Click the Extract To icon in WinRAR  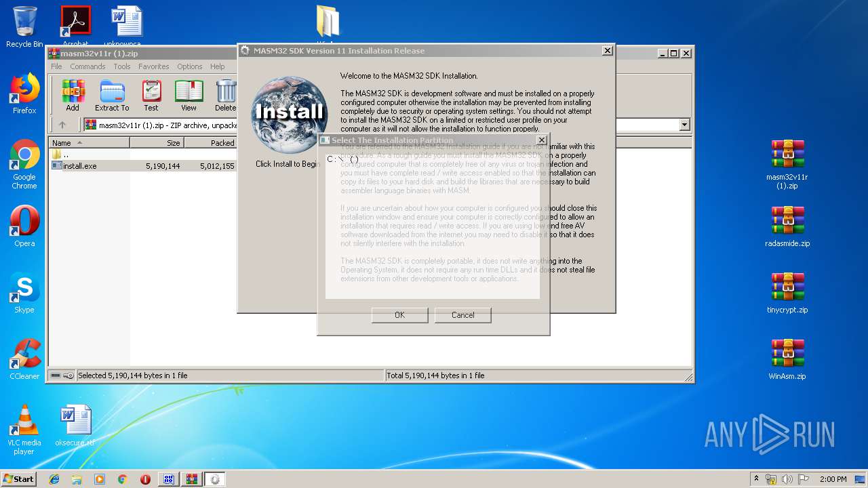click(x=112, y=95)
